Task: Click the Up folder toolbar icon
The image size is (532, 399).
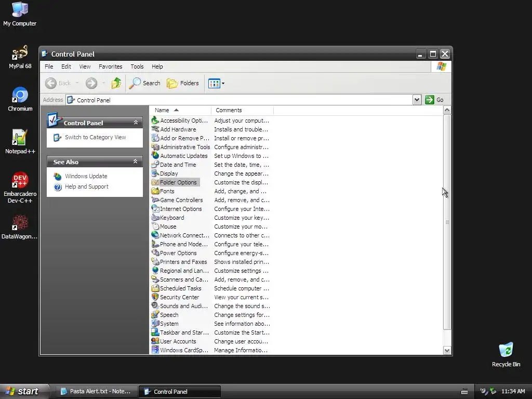Action: pos(116,83)
